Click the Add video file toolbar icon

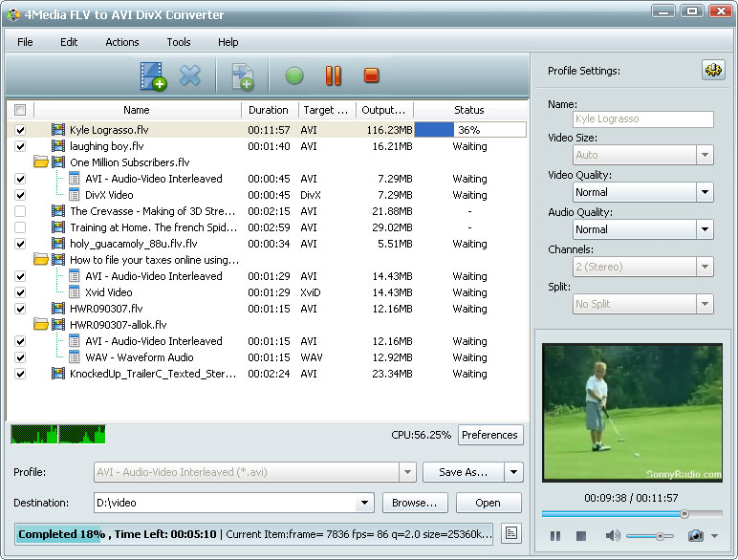[153, 76]
